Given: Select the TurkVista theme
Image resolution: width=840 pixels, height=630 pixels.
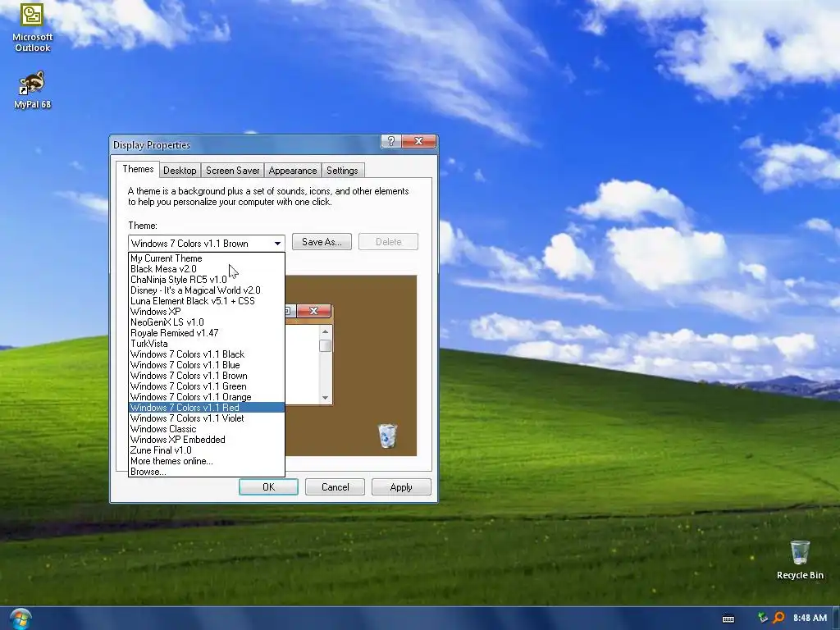Looking at the screenshot, I should point(206,344).
